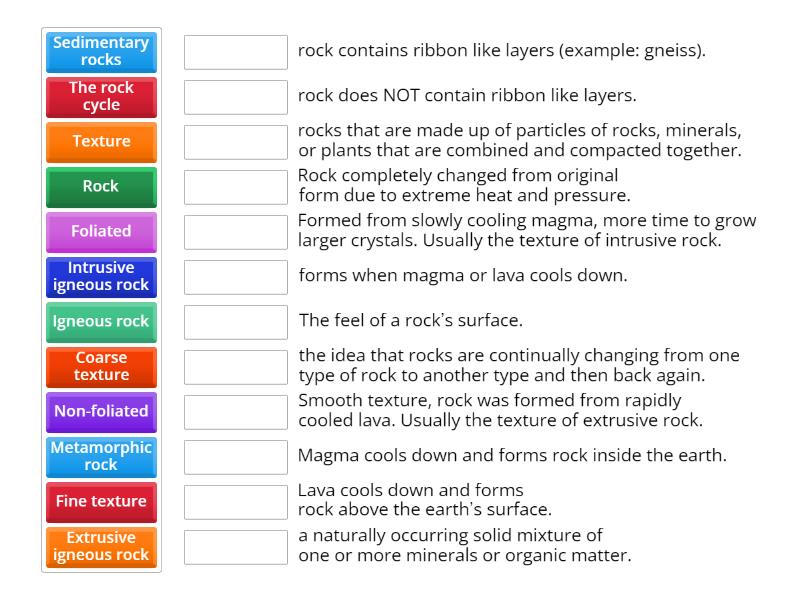Click the slot for the naturally occurring solid mixture clue

tap(236, 547)
